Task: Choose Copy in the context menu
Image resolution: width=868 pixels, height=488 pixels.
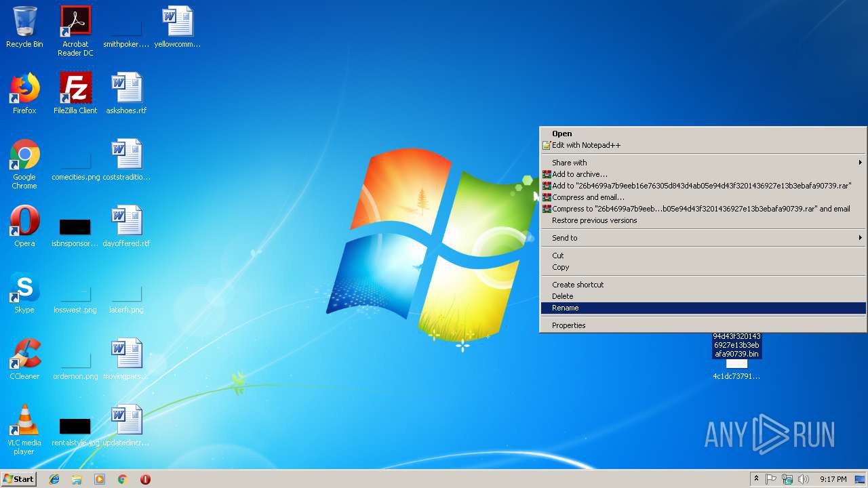Action: click(703, 267)
